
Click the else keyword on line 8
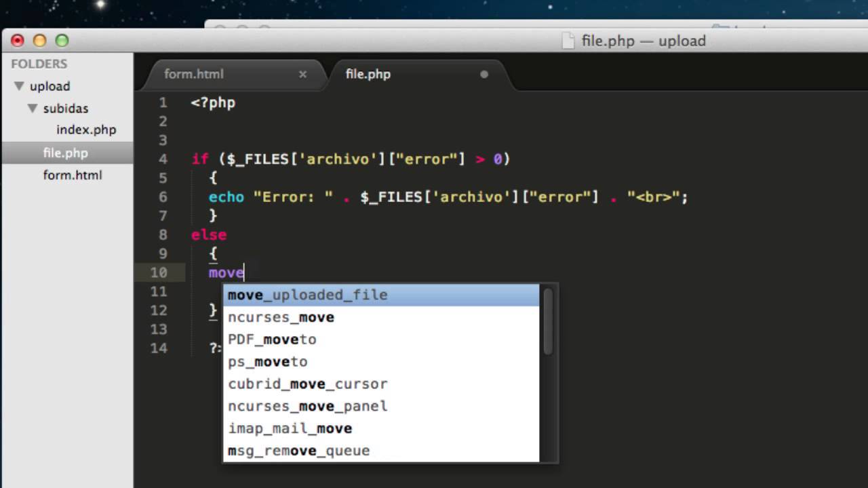(x=209, y=235)
